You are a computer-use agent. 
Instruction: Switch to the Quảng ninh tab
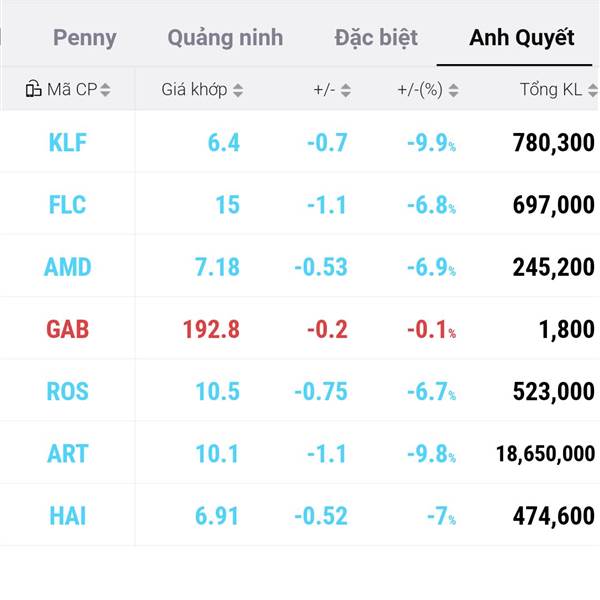click(x=225, y=38)
